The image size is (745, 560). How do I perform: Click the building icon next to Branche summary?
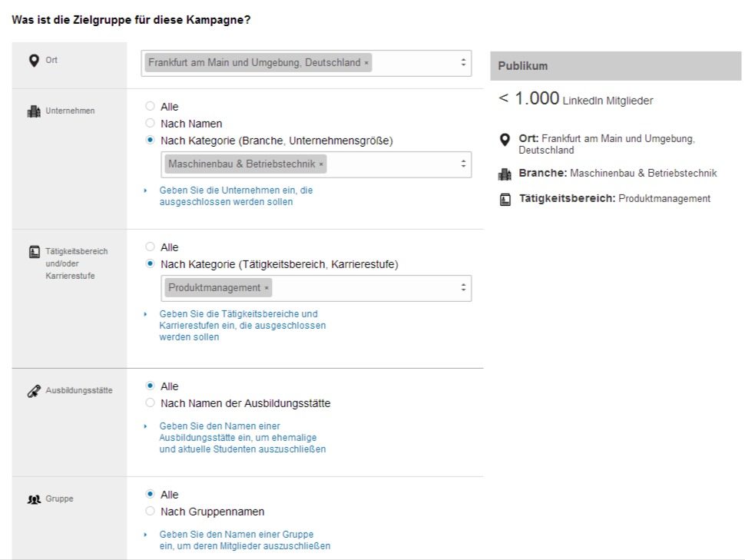click(505, 174)
